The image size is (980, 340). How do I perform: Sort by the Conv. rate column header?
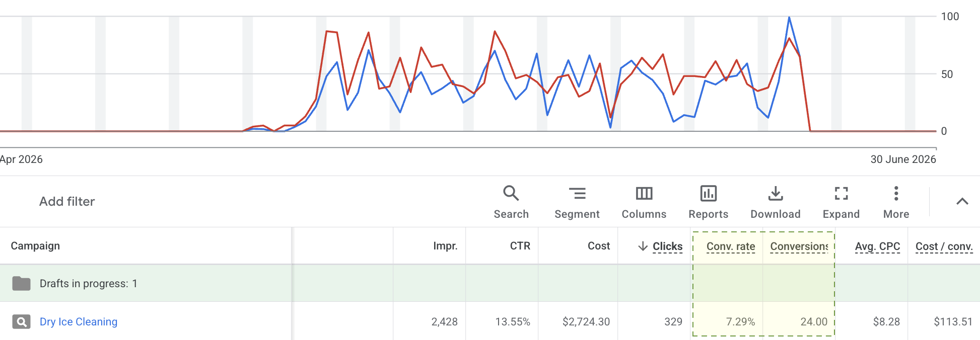click(731, 246)
